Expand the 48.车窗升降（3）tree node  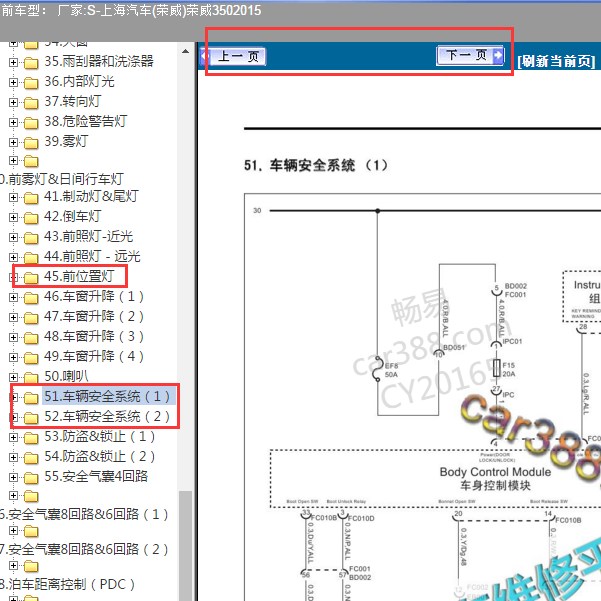tap(13, 337)
